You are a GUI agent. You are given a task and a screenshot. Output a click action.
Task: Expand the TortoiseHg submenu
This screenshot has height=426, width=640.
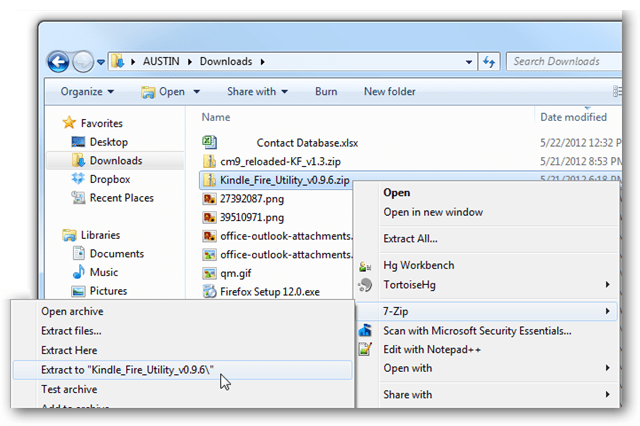[x=487, y=284]
